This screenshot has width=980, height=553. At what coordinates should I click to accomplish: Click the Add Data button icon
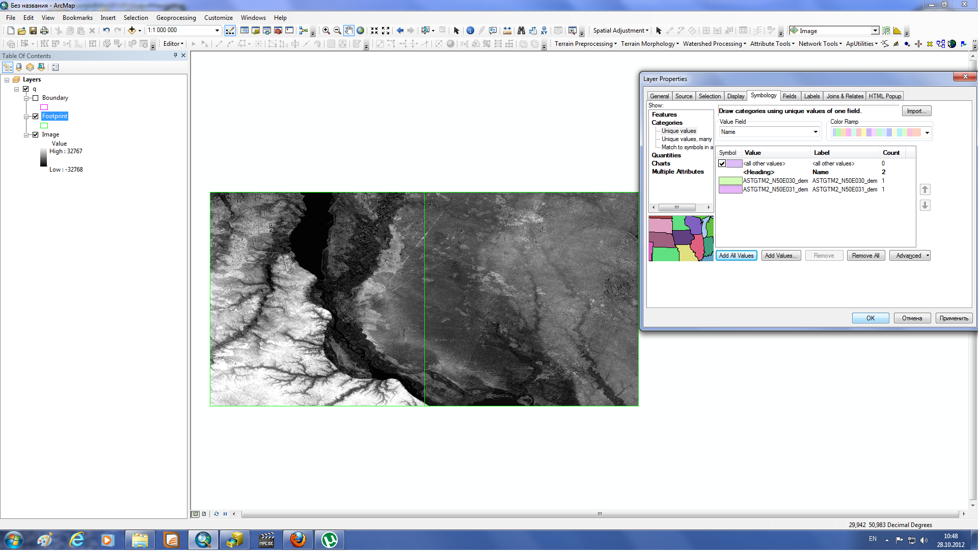[132, 31]
